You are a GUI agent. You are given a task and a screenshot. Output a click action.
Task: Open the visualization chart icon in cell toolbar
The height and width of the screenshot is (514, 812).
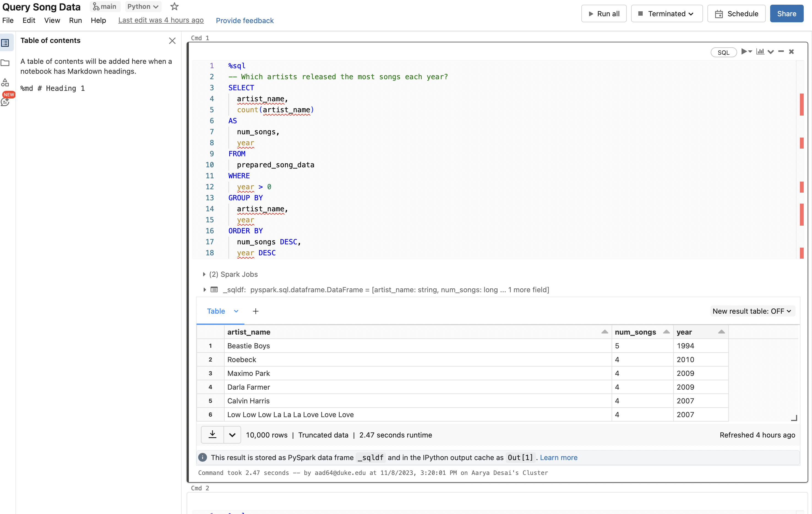pyautogui.click(x=760, y=51)
